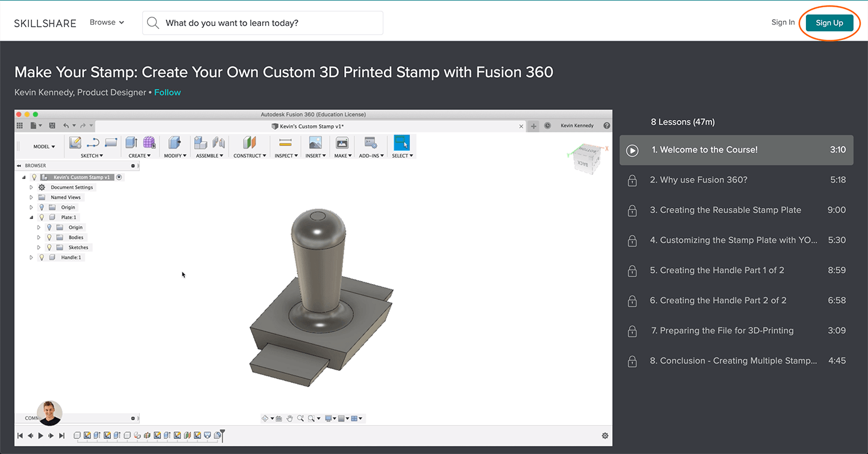
Task: Expand the Document Settings tree node
Action: point(31,188)
